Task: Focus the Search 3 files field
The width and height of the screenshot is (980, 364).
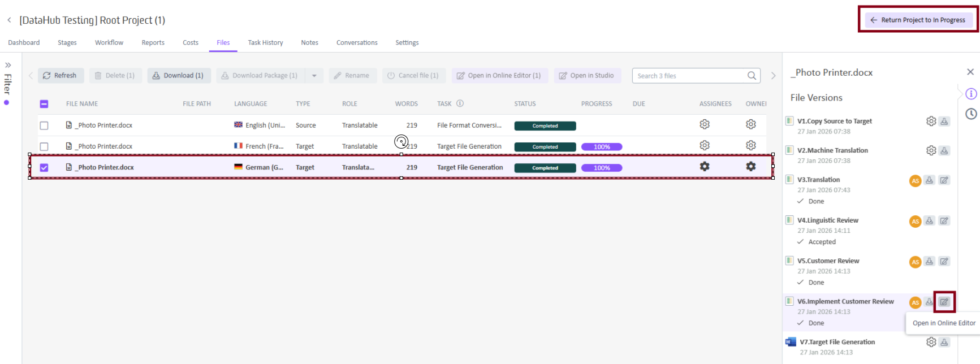Action: pyautogui.click(x=690, y=76)
